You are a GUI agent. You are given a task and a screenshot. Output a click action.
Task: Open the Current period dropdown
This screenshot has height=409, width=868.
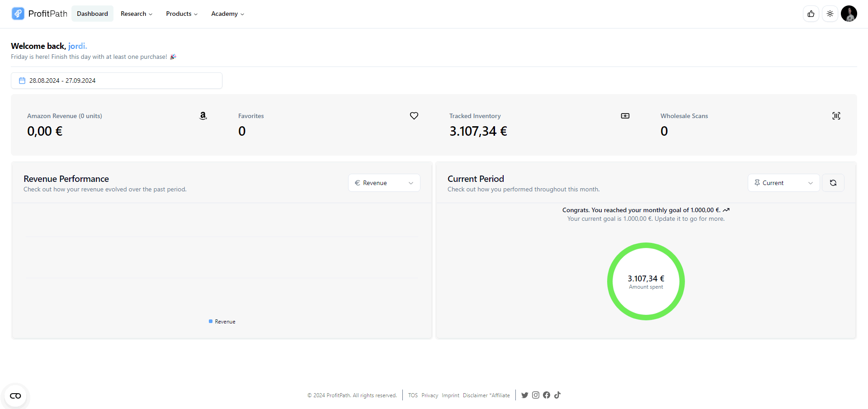tap(784, 183)
